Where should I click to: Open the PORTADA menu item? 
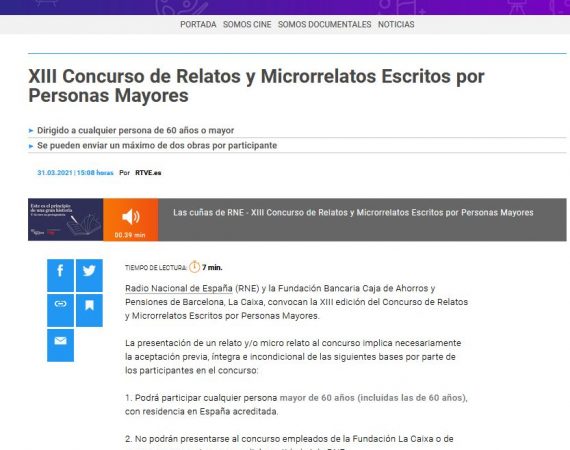pyautogui.click(x=198, y=24)
